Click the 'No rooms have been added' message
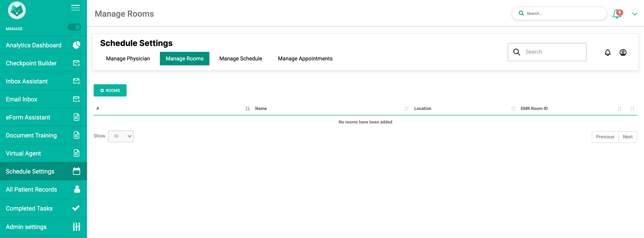The height and width of the screenshot is (238, 644). click(365, 122)
